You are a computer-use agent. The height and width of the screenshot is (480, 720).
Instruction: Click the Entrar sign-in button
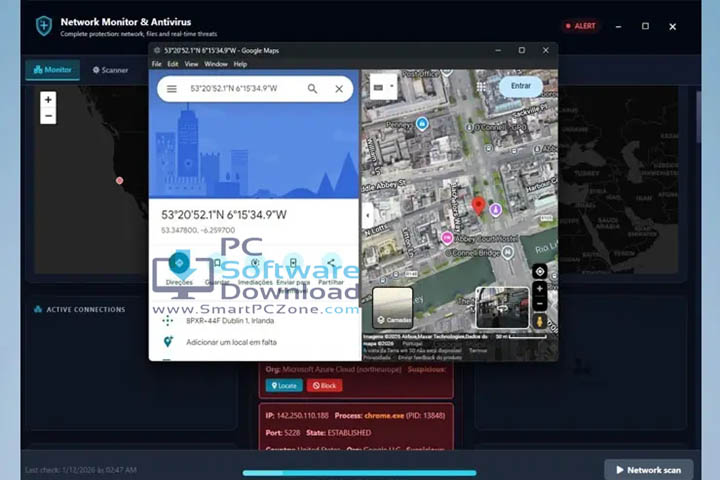click(520, 86)
